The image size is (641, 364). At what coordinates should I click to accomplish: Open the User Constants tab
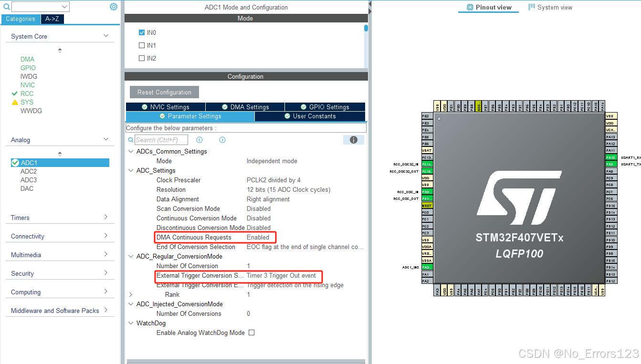pyautogui.click(x=310, y=116)
